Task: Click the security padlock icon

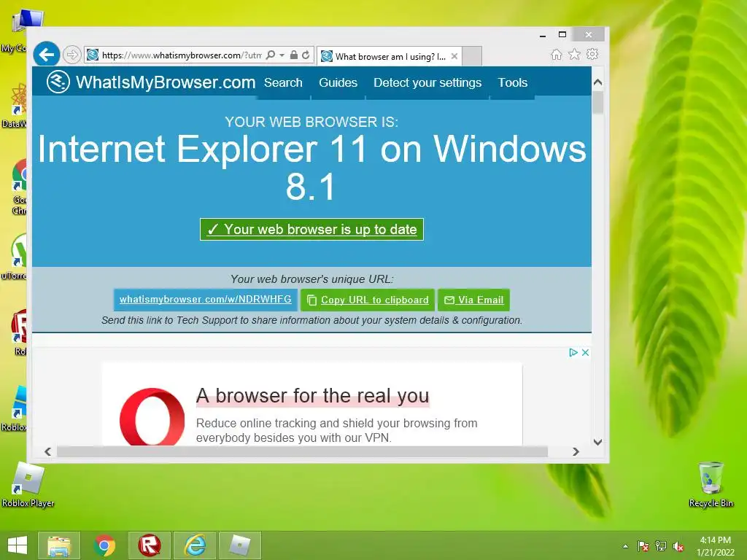Action: (294, 55)
